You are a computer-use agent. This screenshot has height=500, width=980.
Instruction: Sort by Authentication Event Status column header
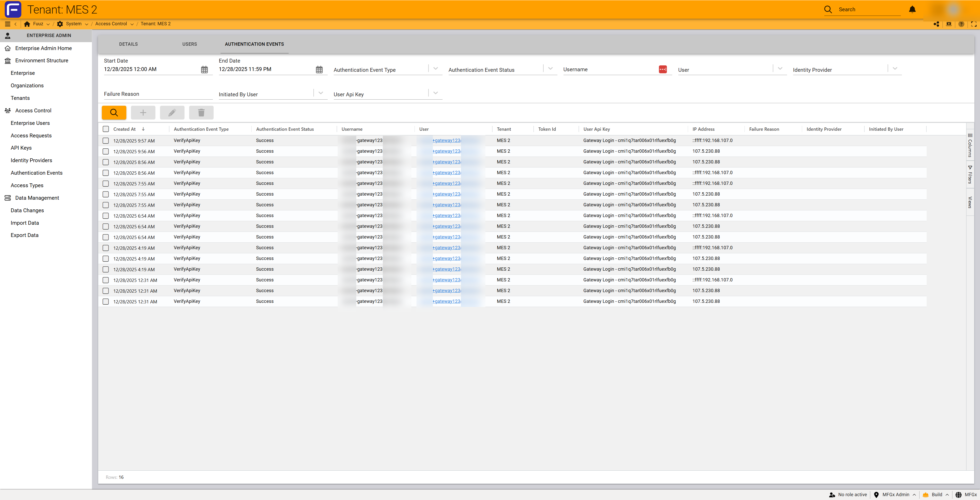point(285,129)
